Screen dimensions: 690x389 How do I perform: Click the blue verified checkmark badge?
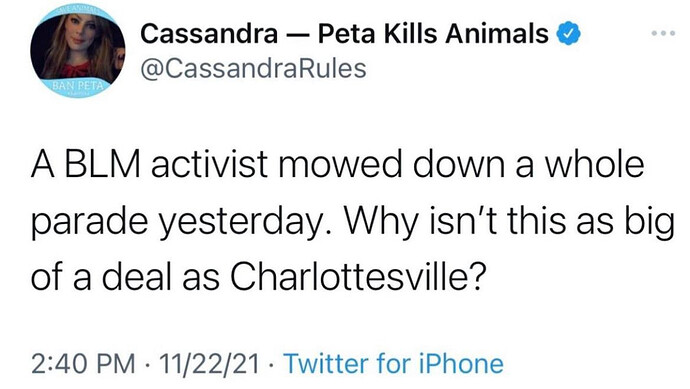[x=569, y=34]
